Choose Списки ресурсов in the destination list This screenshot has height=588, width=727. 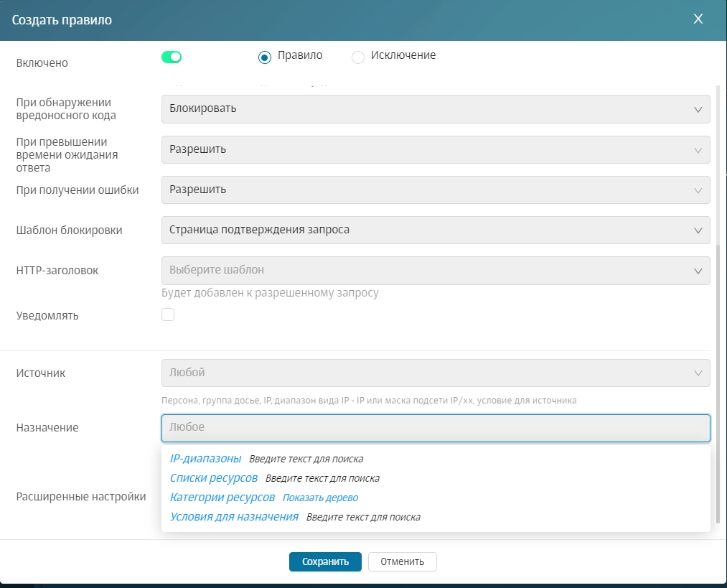[x=214, y=478]
